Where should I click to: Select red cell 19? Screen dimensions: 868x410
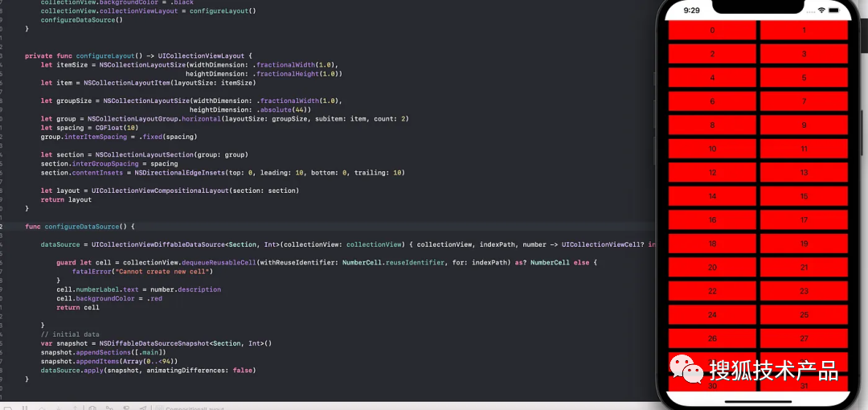pyautogui.click(x=804, y=244)
